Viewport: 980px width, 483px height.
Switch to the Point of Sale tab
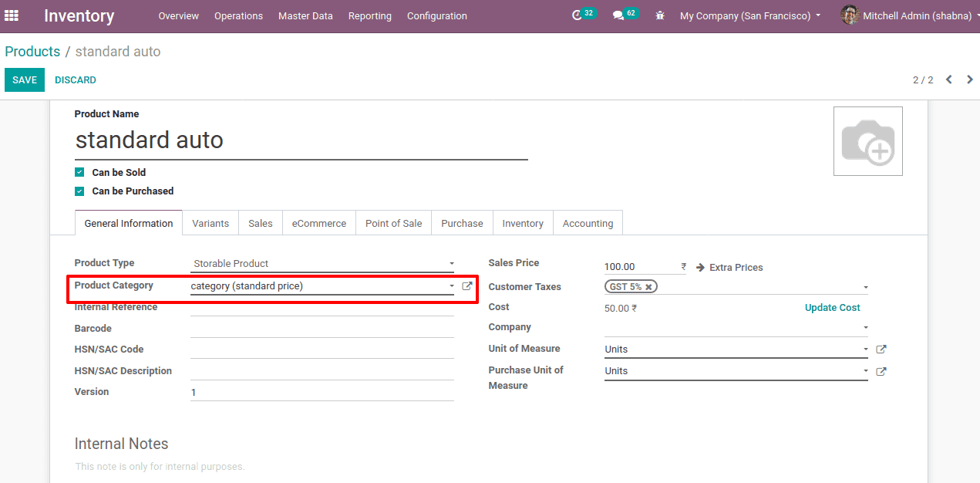(394, 223)
